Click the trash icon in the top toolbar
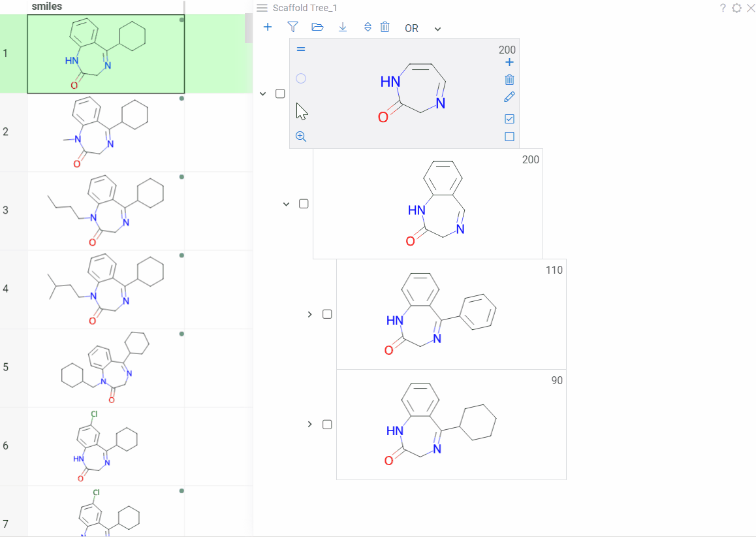Screen dimensions: 756x537 point(385,27)
